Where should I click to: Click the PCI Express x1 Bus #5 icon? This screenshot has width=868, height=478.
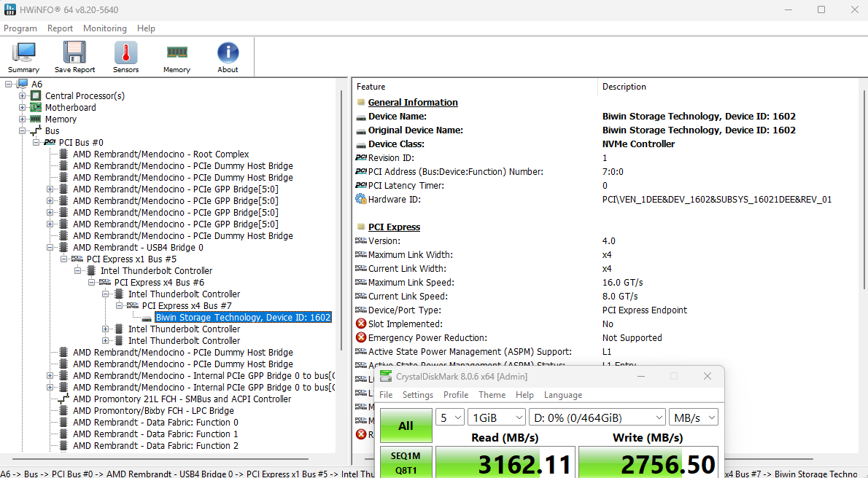click(x=77, y=259)
